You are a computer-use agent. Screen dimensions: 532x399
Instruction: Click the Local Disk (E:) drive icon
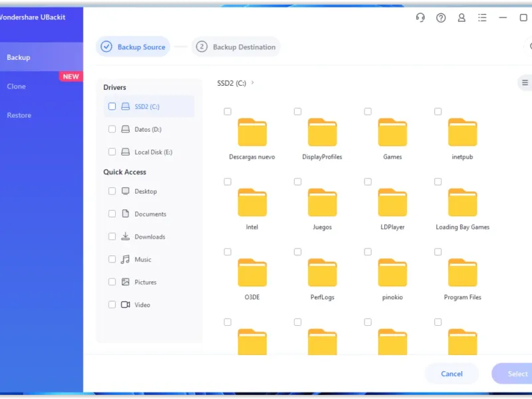click(126, 152)
